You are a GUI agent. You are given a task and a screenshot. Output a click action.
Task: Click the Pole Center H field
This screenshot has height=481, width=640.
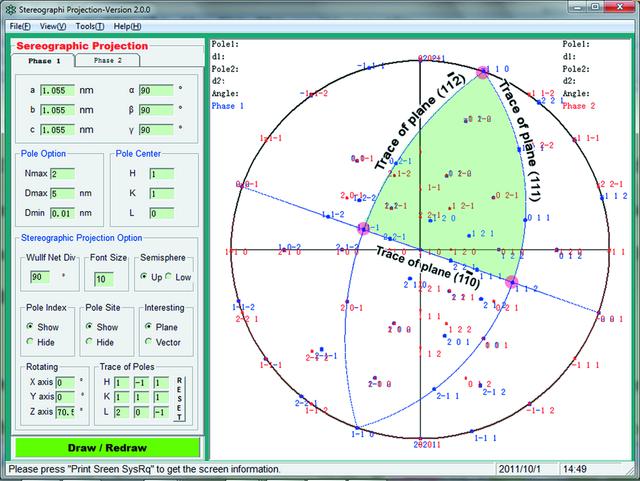click(162, 174)
